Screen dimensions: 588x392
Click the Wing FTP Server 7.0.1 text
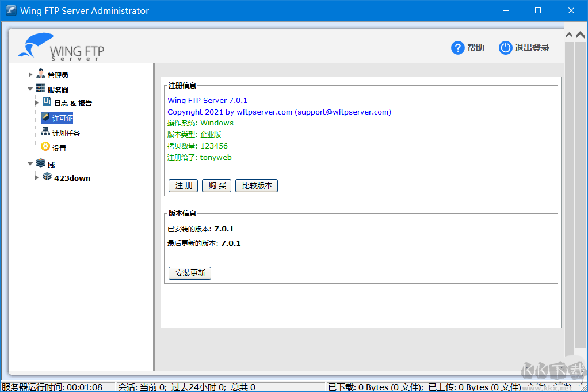point(207,101)
